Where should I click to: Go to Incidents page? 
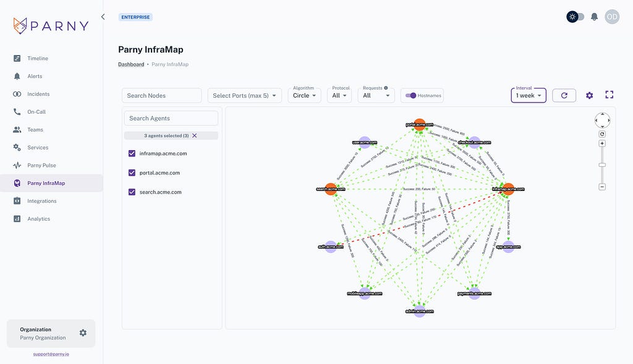click(x=51, y=94)
